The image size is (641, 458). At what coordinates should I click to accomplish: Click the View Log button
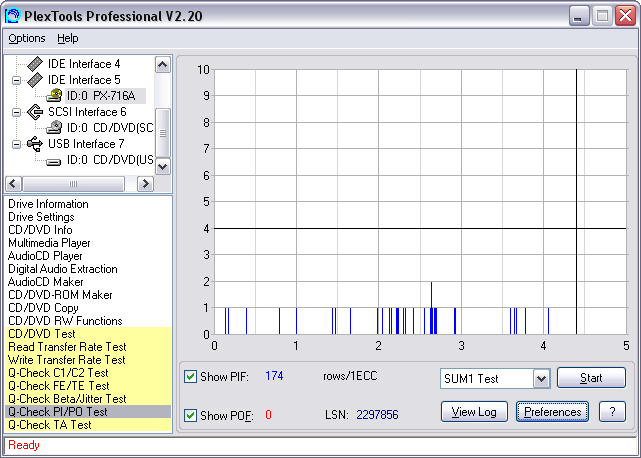point(474,411)
